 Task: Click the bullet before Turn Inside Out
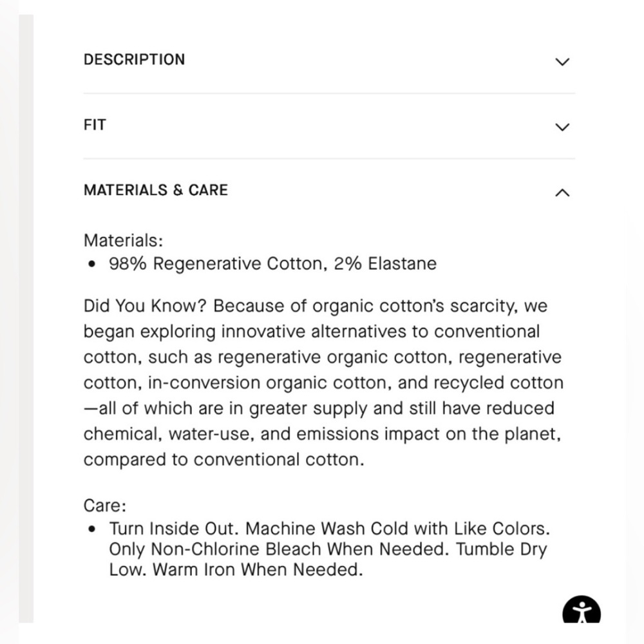tap(91, 529)
